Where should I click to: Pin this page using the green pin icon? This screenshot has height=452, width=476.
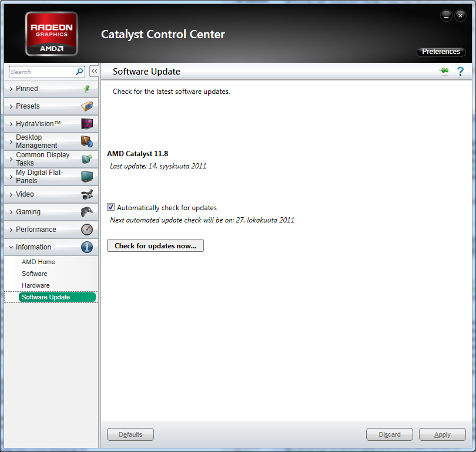point(444,71)
